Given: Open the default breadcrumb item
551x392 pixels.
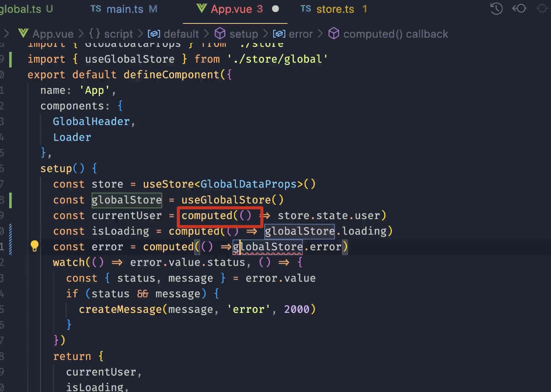Looking at the screenshot, I should pyautogui.click(x=181, y=34).
